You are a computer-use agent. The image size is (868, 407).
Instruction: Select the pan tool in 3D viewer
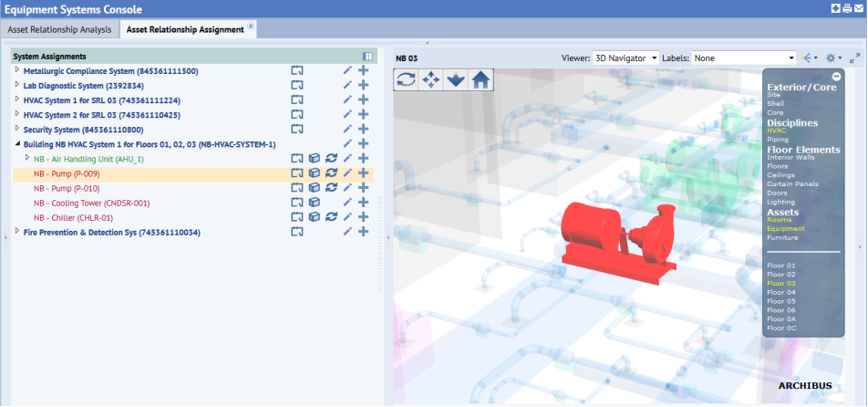coord(431,79)
